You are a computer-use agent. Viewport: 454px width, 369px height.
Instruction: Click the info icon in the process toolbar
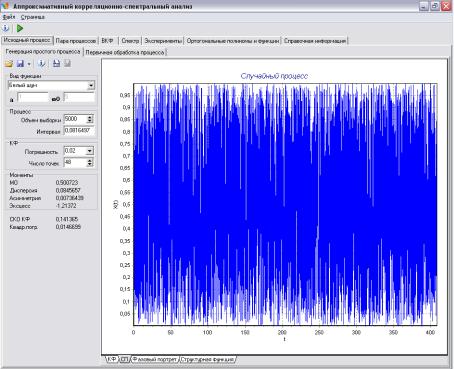pos(41,63)
